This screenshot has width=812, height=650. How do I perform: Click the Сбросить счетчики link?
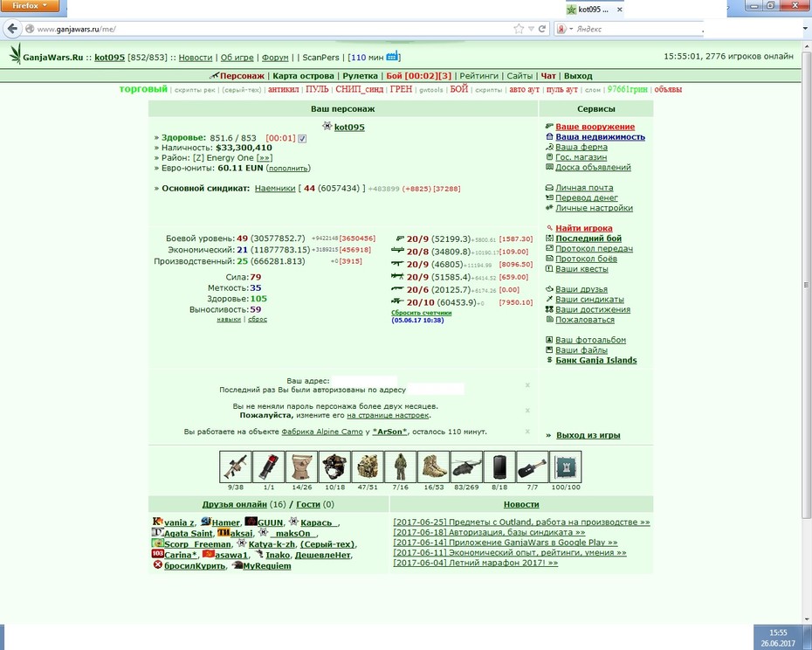422,313
